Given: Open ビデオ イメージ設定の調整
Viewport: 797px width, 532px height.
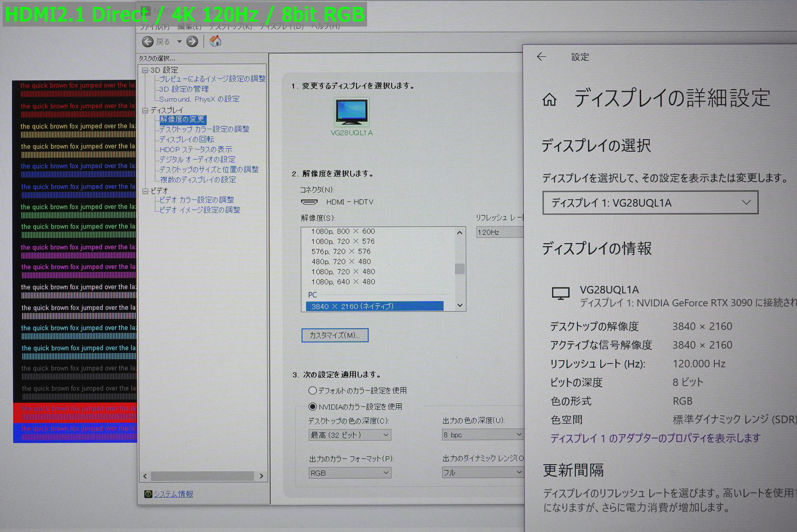Looking at the screenshot, I should pyautogui.click(x=200, y=210).
